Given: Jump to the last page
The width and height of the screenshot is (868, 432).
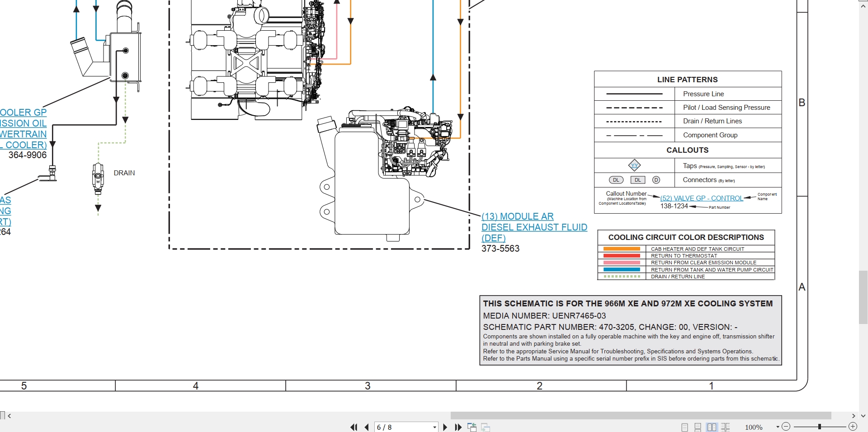Looking at the screenshot, I should [x=458, y=427].
